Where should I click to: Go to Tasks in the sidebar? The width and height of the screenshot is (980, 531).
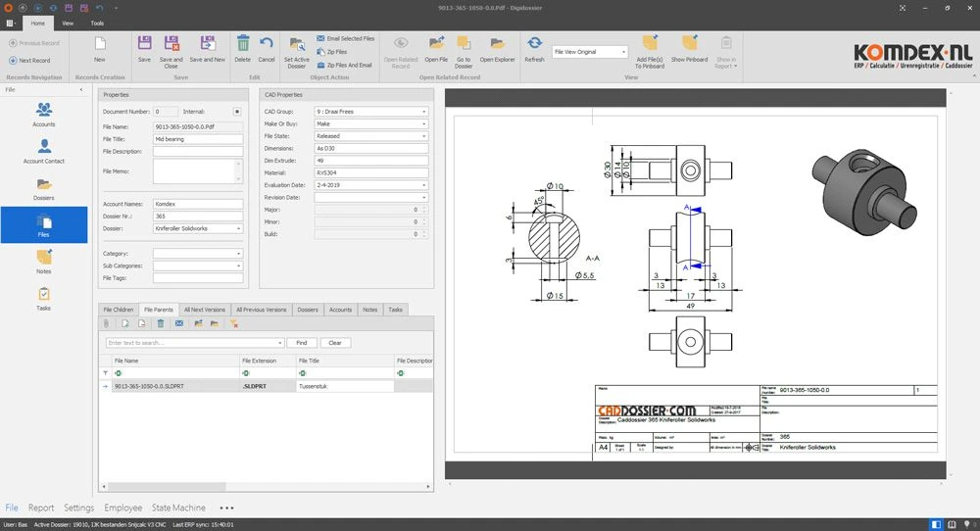coord(44,298)
